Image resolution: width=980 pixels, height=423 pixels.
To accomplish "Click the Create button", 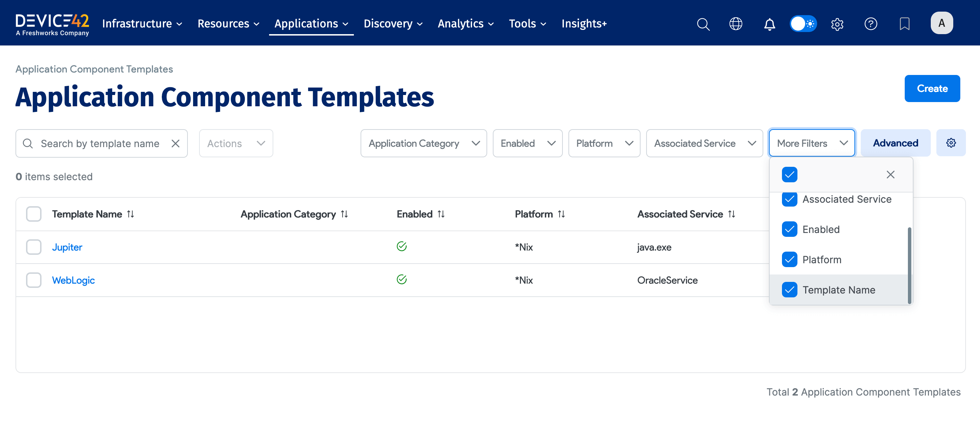I will [932, 88].
